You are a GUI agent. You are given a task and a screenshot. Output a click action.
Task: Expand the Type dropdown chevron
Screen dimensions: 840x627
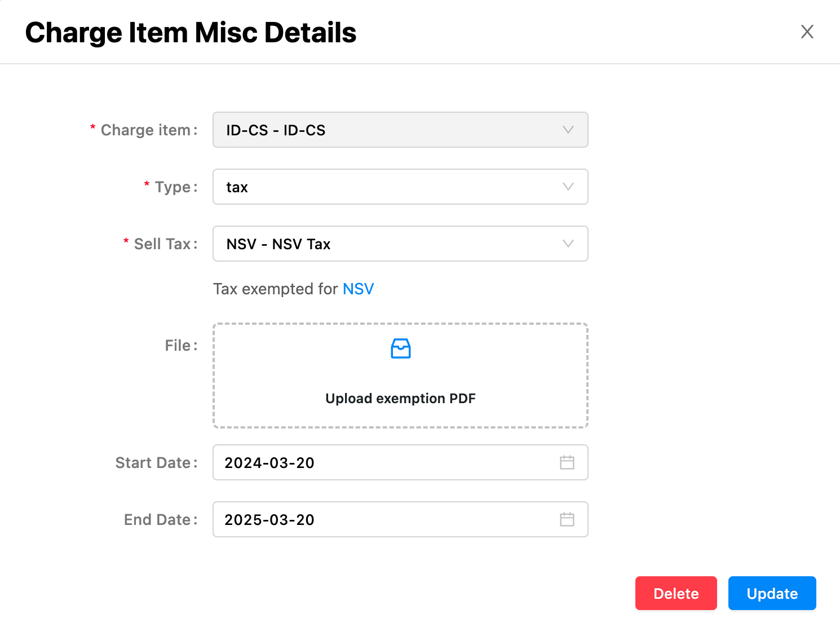coord(568,187)
